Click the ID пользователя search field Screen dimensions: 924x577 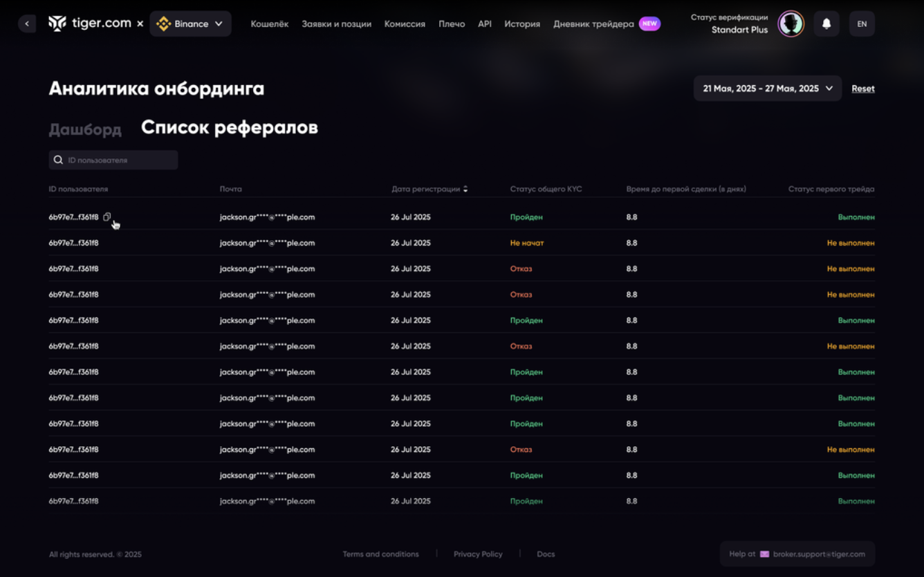(119, 160)
